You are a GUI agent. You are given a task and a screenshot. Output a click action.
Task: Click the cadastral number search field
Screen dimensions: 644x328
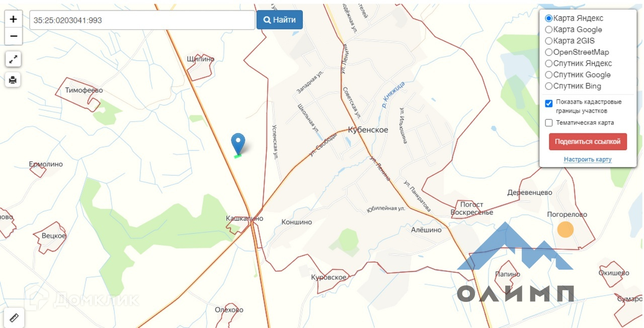pyautogui.click(x=142, y=20)
